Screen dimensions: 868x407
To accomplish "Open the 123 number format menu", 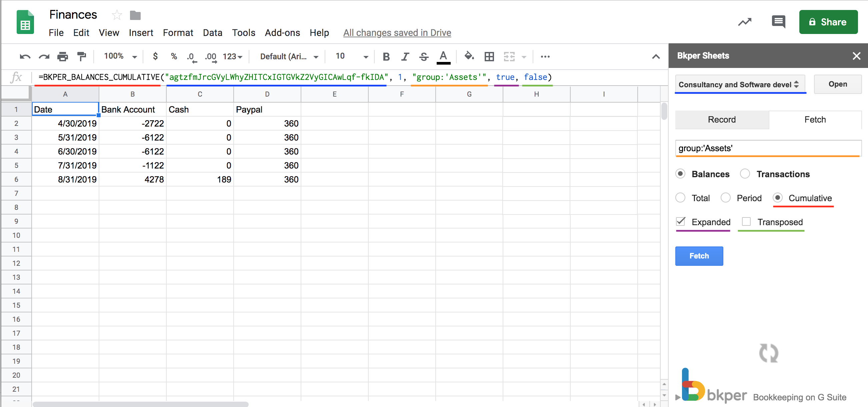I will point(232,57).
